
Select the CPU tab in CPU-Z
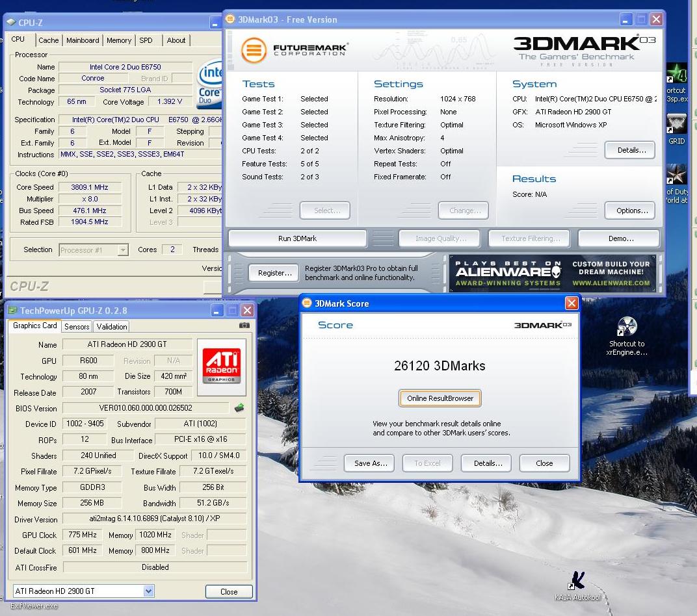(x=18, y=39)
